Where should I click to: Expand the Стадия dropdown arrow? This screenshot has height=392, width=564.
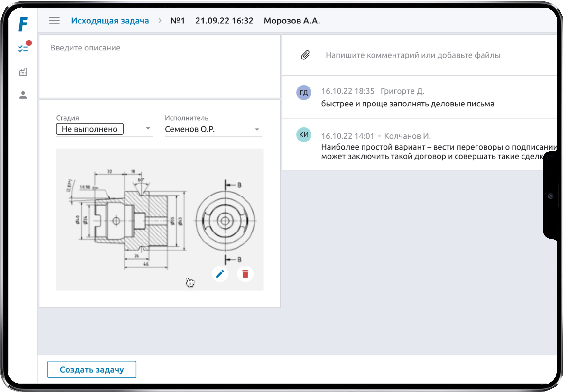[x=148, y=129]
